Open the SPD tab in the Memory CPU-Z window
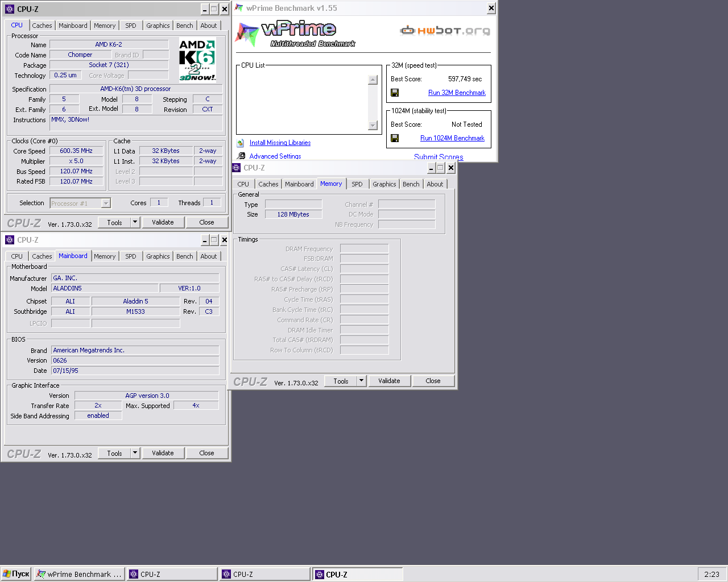This screenshot has width=728, height=582. point(357,184)
